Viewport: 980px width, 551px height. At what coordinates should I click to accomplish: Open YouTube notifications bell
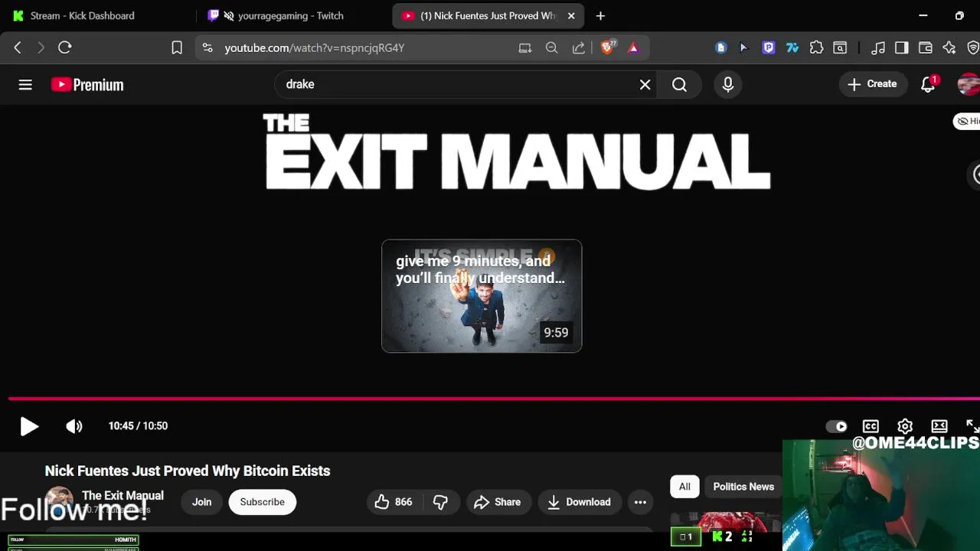(x=928, y=84)
